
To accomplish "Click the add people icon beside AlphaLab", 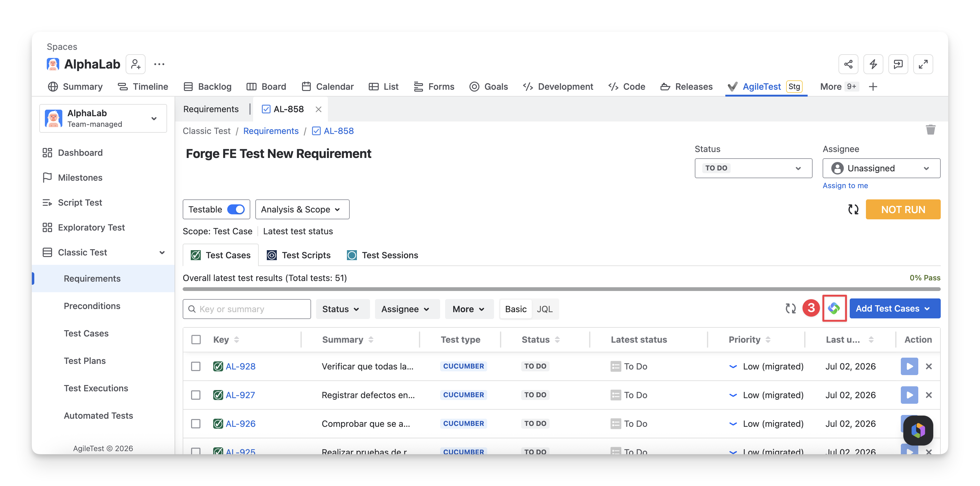I will click(x=136, y=64).
